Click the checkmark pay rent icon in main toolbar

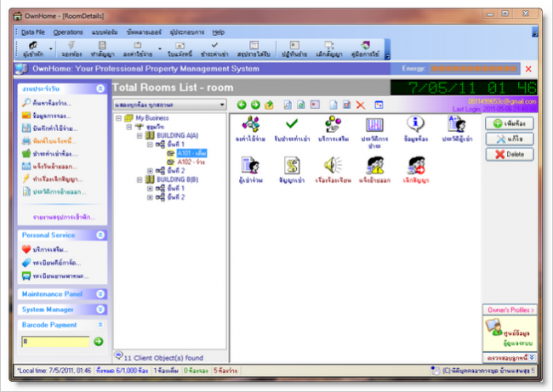pos(214,49)
